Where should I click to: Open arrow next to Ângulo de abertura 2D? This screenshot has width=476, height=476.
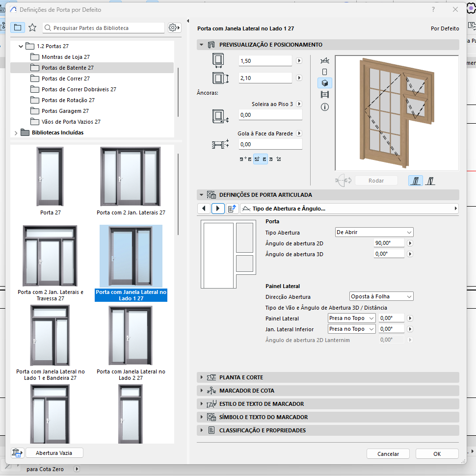pos(410,243)
